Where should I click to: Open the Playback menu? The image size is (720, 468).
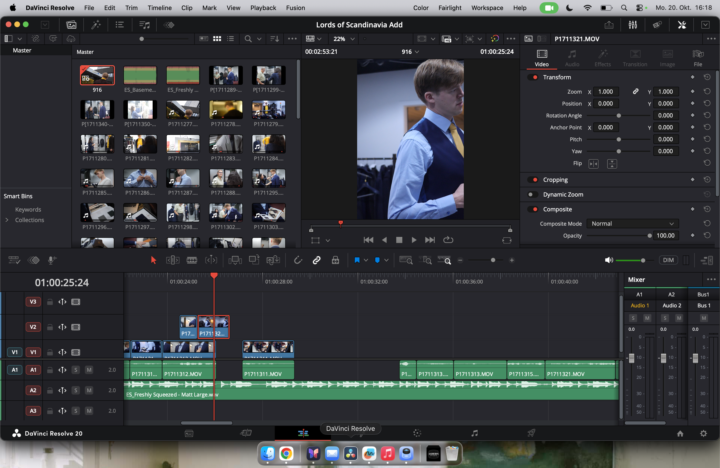pyautogui.click(x=263, y=8)
